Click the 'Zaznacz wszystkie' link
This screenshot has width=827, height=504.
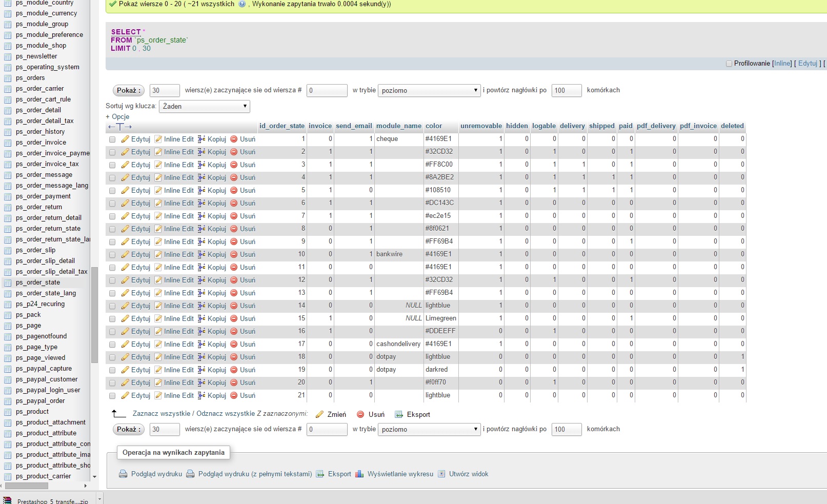click(161, 414)
